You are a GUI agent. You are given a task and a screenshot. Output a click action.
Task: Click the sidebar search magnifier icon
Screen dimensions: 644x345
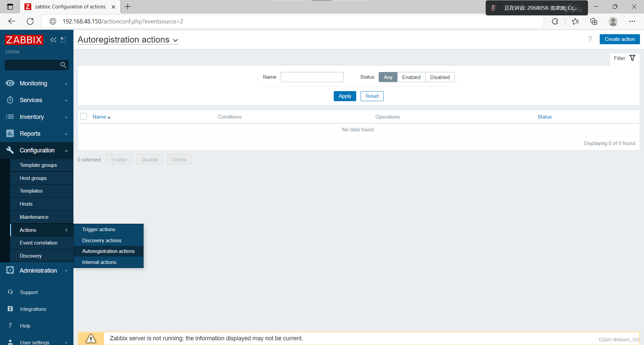(x=63, y=65)
